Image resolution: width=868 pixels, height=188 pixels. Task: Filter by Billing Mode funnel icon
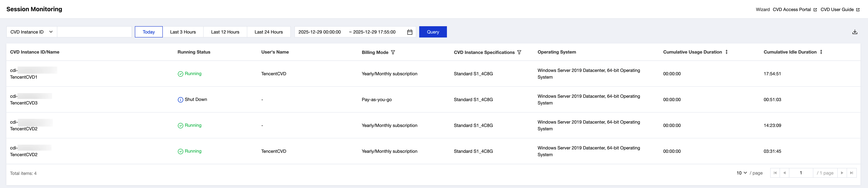coord(393,52)
